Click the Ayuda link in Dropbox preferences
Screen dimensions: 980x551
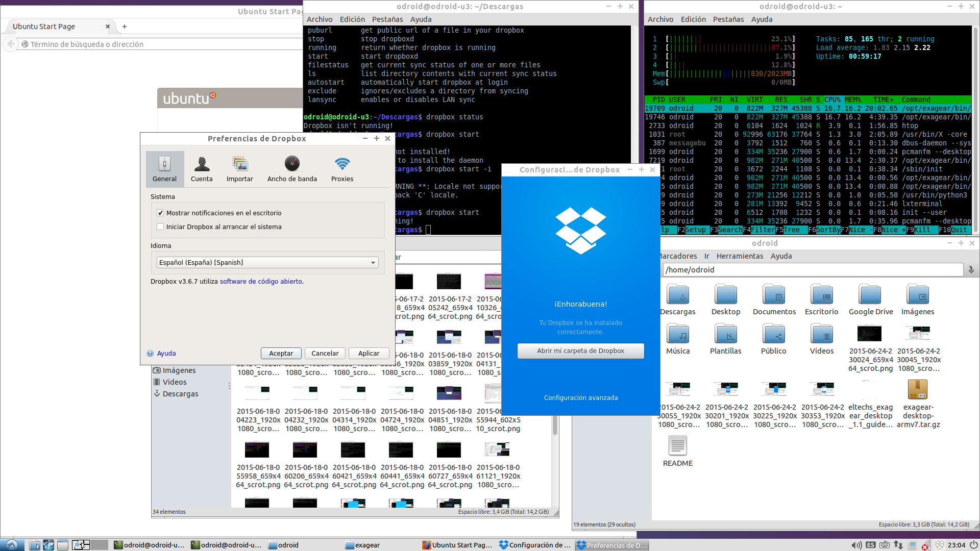(166, 353)
